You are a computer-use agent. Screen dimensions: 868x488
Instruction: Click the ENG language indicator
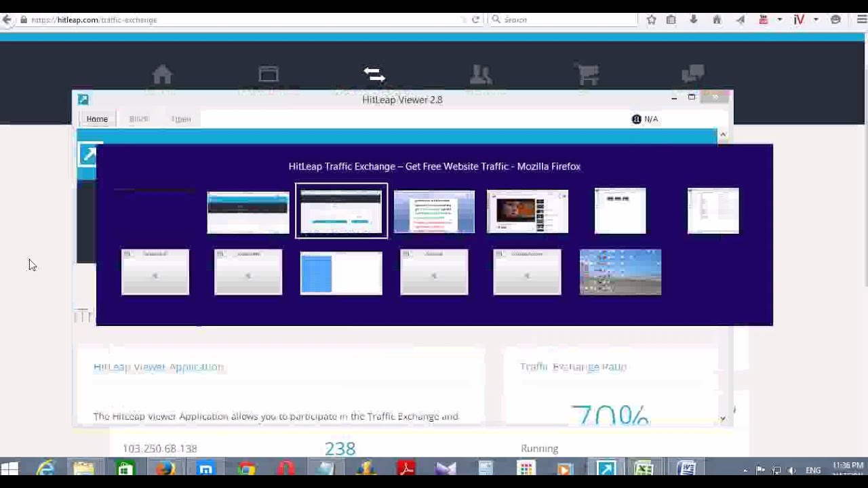[x=813, y=470]
